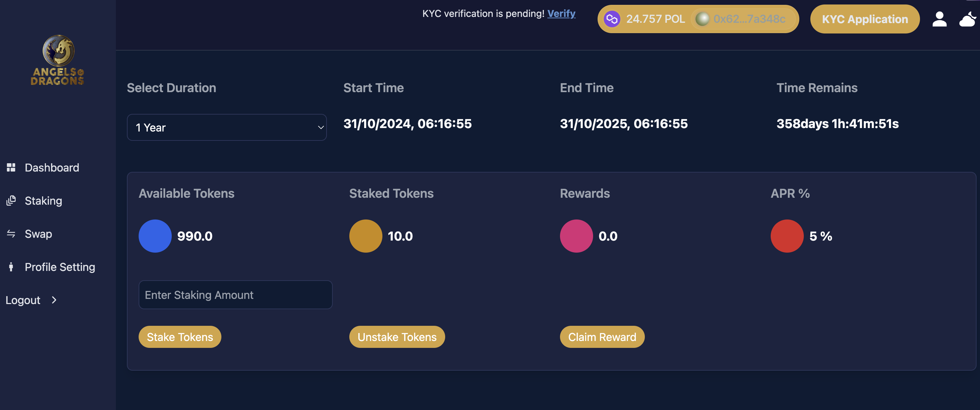Image resolution: width=980 pixels, height=410 pixels.
Task: Open the 1 Year duration dropdown
Action: 227,128
